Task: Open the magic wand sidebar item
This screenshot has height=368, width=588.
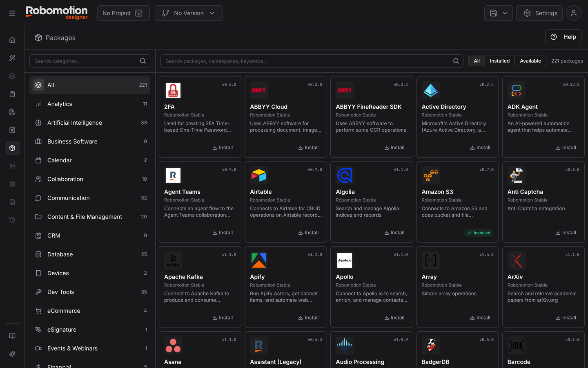Action: (12, 58)
